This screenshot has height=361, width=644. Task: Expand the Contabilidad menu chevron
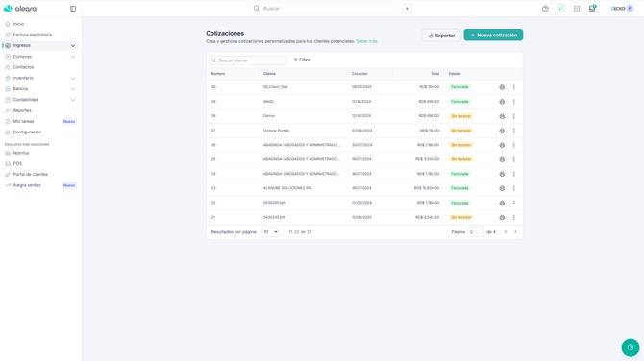(x=73, y=100)
